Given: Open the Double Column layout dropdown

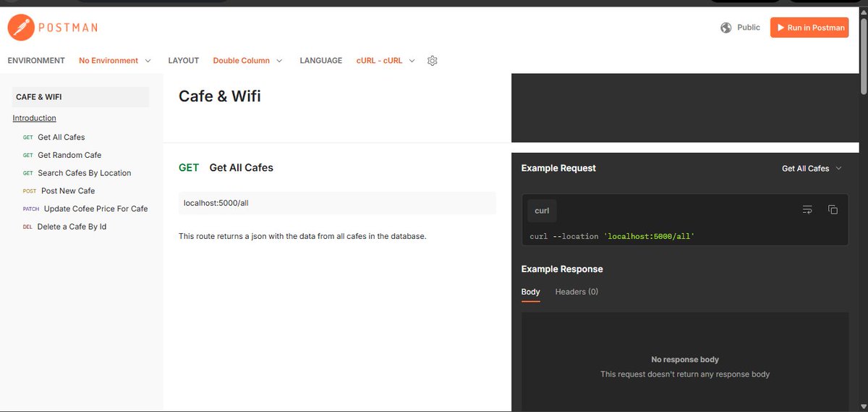Looking at the screenshot, I should (x=247, y=61).
